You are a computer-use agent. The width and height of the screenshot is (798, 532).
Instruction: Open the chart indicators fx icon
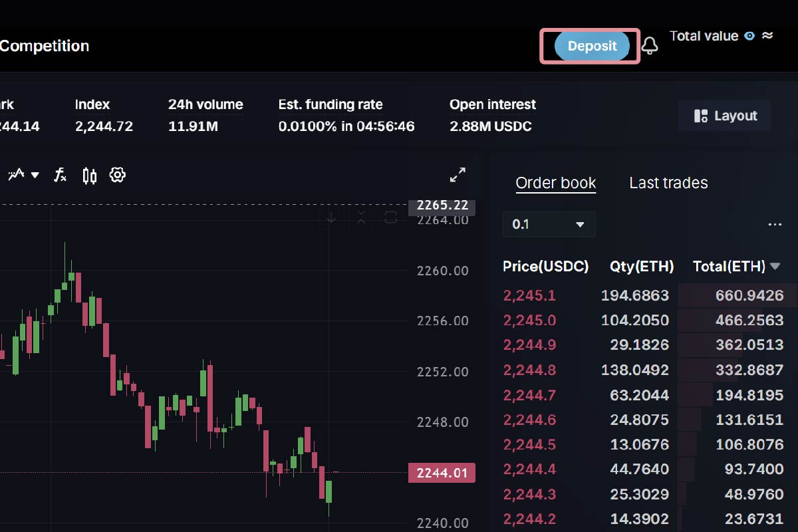tap(61, 175)
